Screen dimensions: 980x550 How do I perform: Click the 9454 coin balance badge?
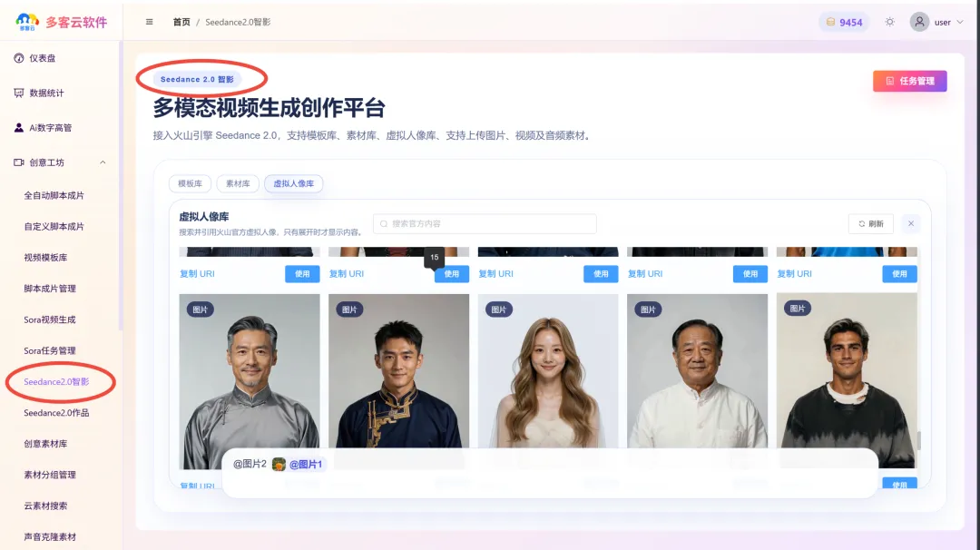pos(844,22)
